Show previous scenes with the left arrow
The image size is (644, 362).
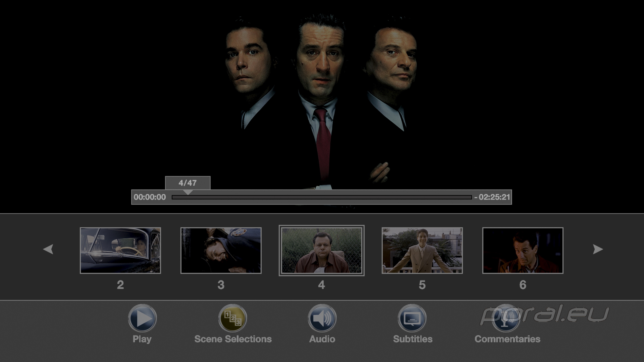pos(48,249)
